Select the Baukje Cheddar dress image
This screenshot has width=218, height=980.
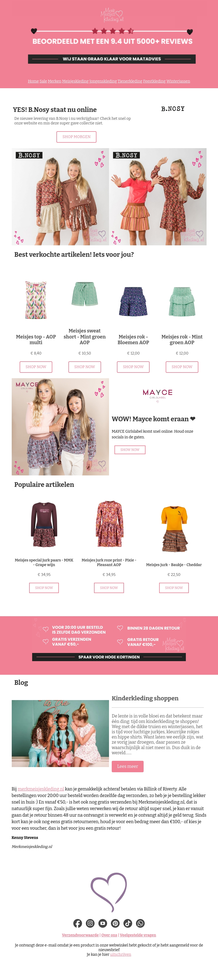174,529
